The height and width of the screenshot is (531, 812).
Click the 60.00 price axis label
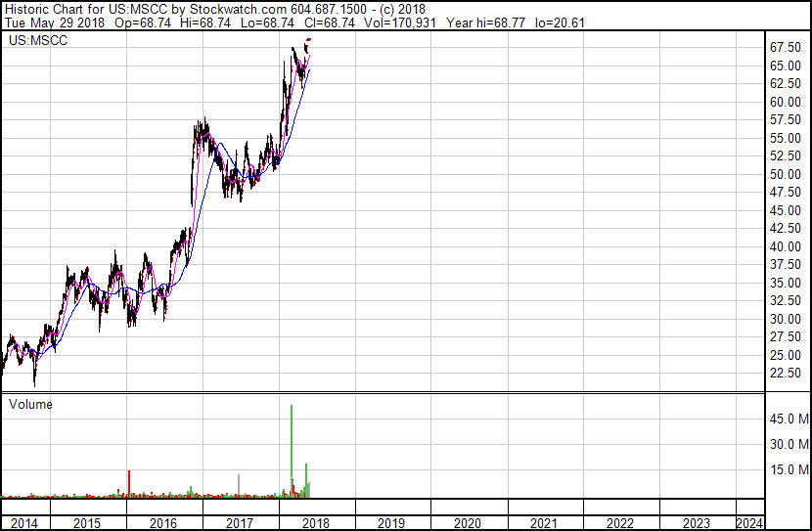tap(786, 102)
